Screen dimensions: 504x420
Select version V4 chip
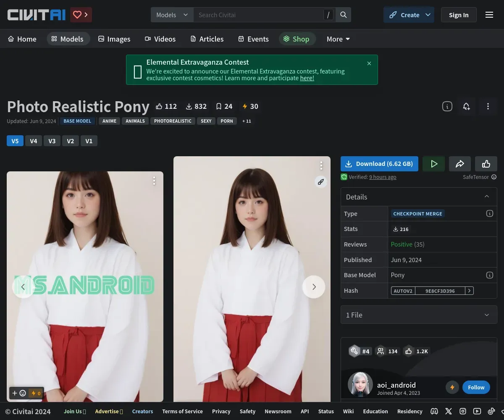click(x=34, y=141)
